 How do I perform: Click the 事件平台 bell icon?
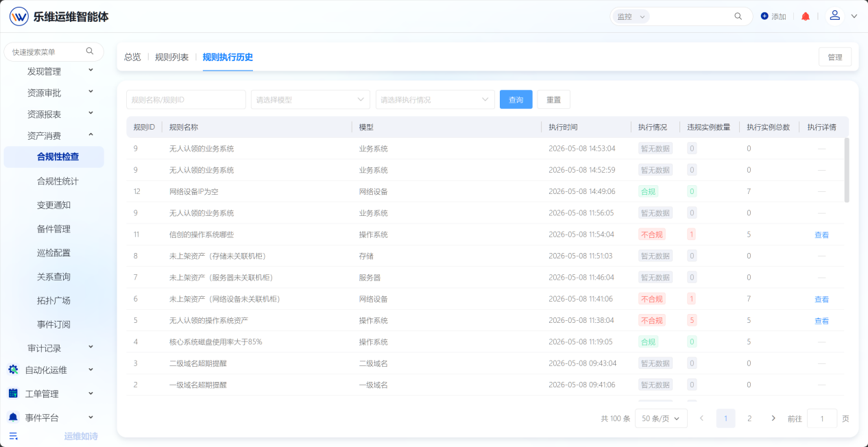tap(13, 418)
